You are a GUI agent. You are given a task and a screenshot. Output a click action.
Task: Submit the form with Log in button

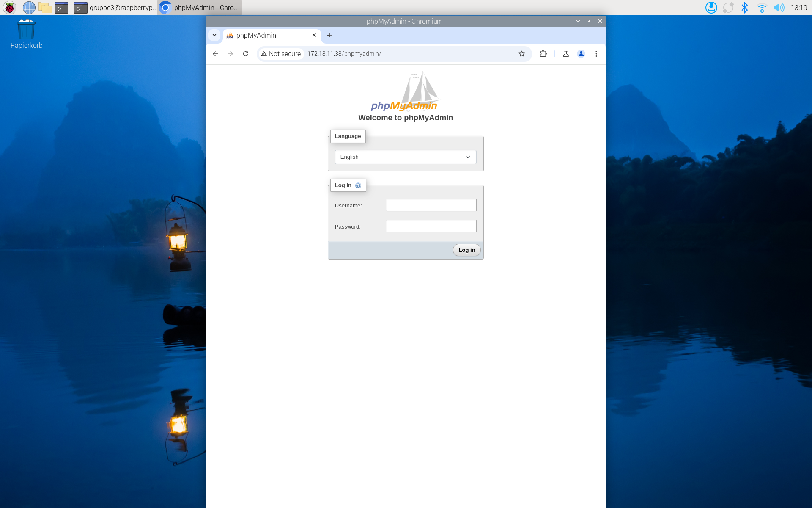(467, 250)
